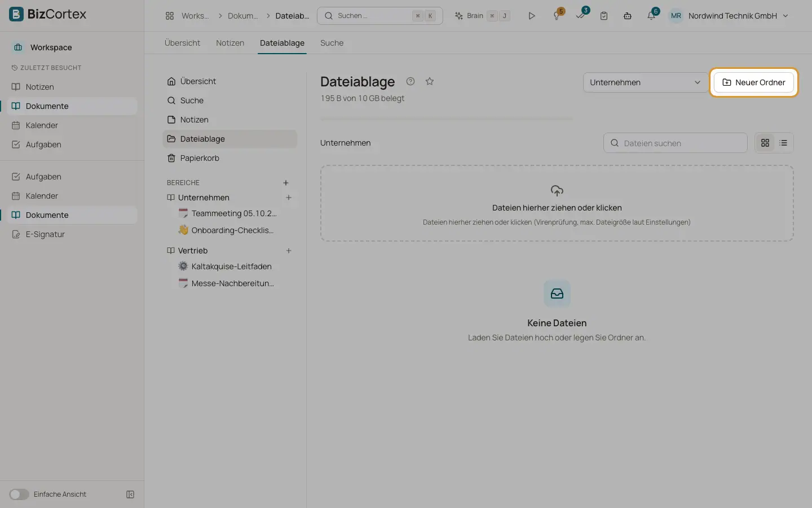Open the robot assistant icon
Viewport: 812px width, 508px height.
tap(628, 16)
